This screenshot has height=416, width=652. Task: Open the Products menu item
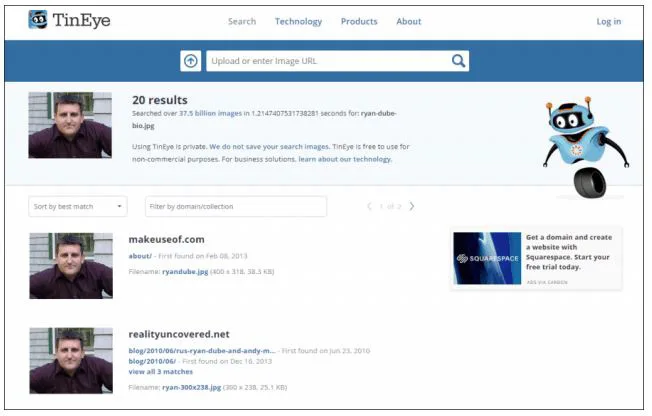click(x=359, y=21)
